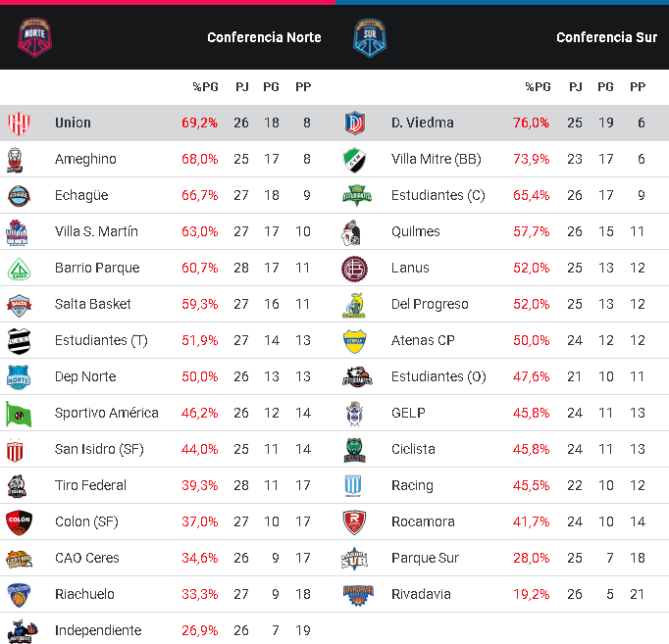
Task: Open the Salta Basket team link
Action: (93, 304)
